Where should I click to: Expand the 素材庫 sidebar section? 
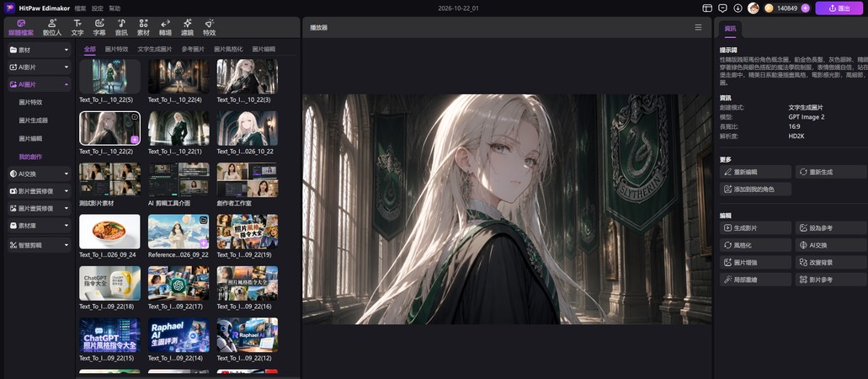click(x=40, y=226)
